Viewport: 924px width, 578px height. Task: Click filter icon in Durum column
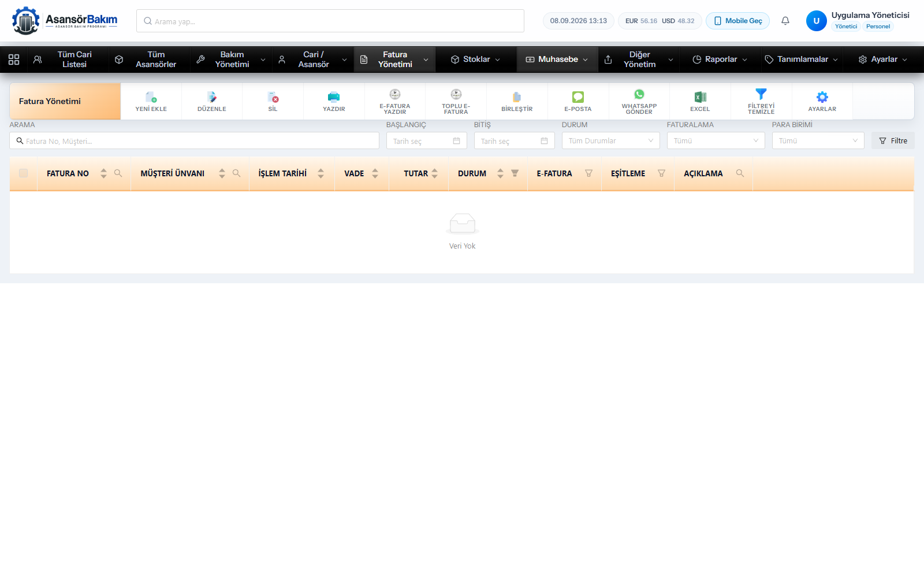click(x=515, y=173)
